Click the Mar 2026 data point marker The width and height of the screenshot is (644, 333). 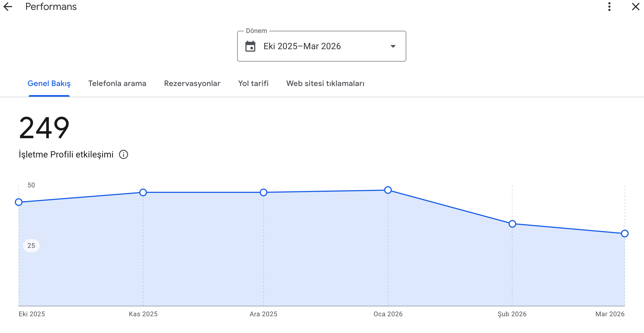625,234
